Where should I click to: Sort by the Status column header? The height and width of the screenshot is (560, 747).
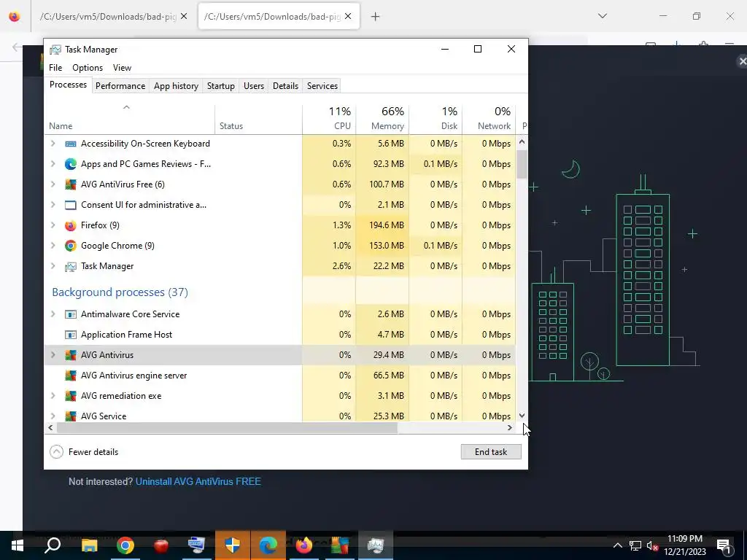click(259, 119)
